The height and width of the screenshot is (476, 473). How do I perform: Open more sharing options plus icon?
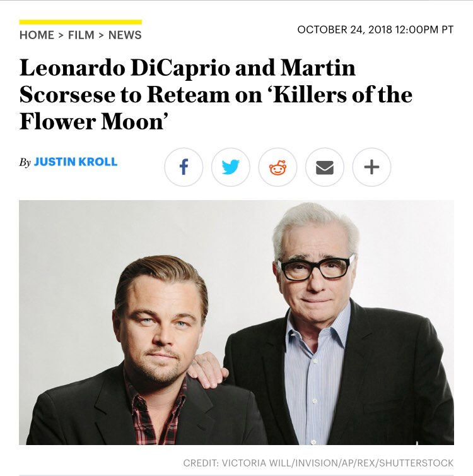[x=371, y=167]
